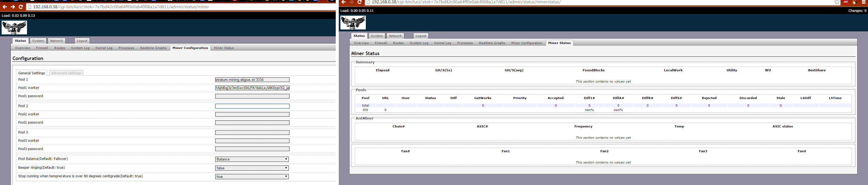Click the ASIC status column header
Viewport: 868px width, 185px height.
tap(783, 126)
